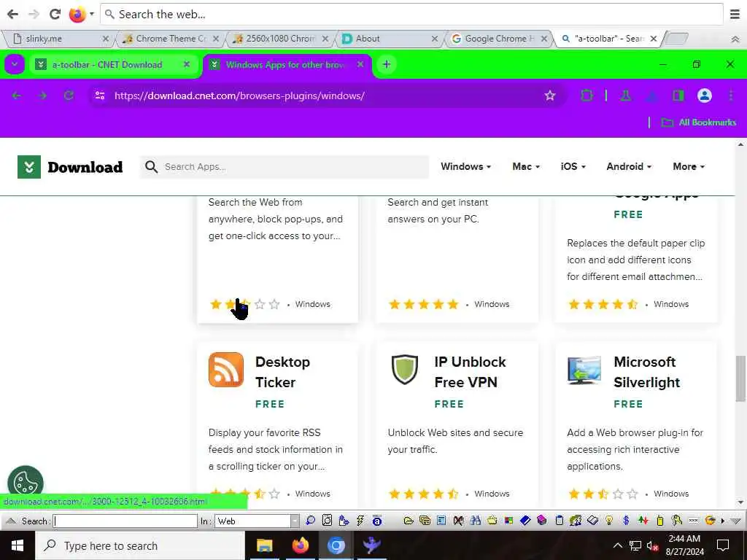Click the dollar sign icon in the bottom toolbar
The image size is (747, 560).
tap(627, 521)
